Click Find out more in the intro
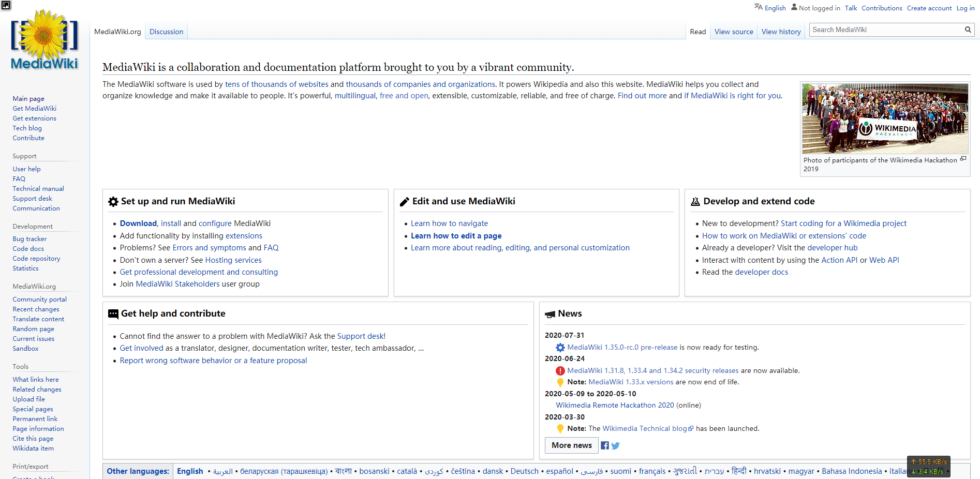Image resolution: width=980 pixels, height=479 pixels. [642, 96]
